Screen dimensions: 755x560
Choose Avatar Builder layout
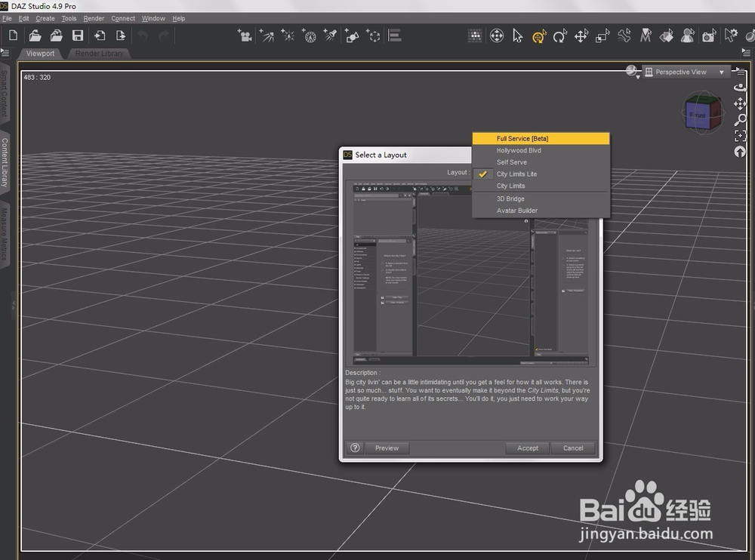541,211
